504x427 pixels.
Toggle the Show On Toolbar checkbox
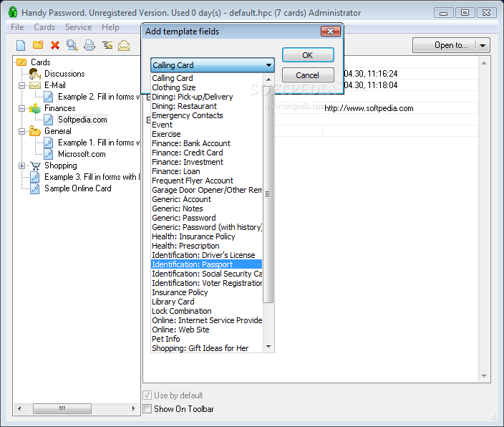click(x=147, y=409)
